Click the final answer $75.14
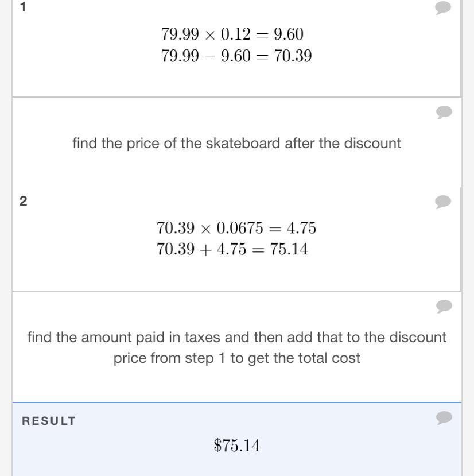 pos(236,445)
